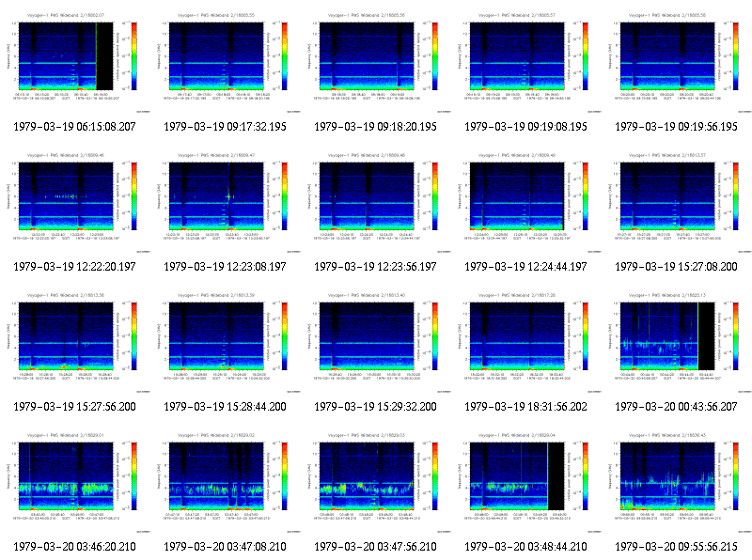752x560 pixels.
Task: Click caption text 1979-03-19 12:22:20.197
Action: pyautogui.click(x=74, y=267)
